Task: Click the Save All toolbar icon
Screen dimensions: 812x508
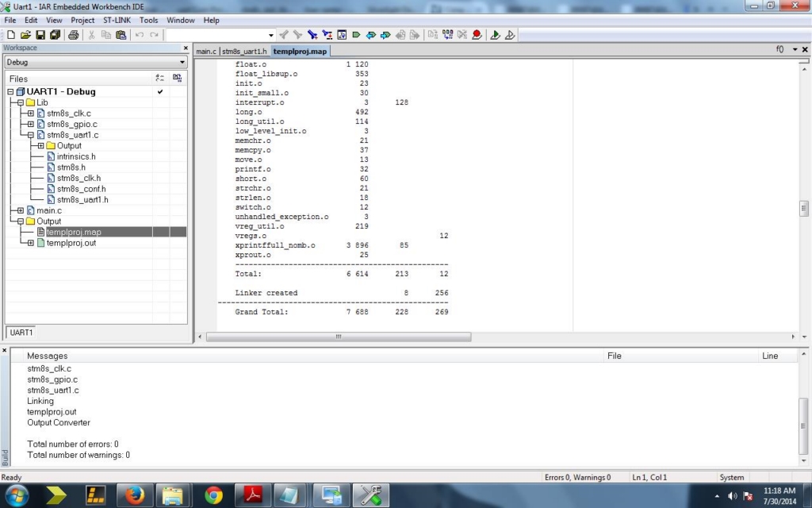Action: click(x=55, y=35)
